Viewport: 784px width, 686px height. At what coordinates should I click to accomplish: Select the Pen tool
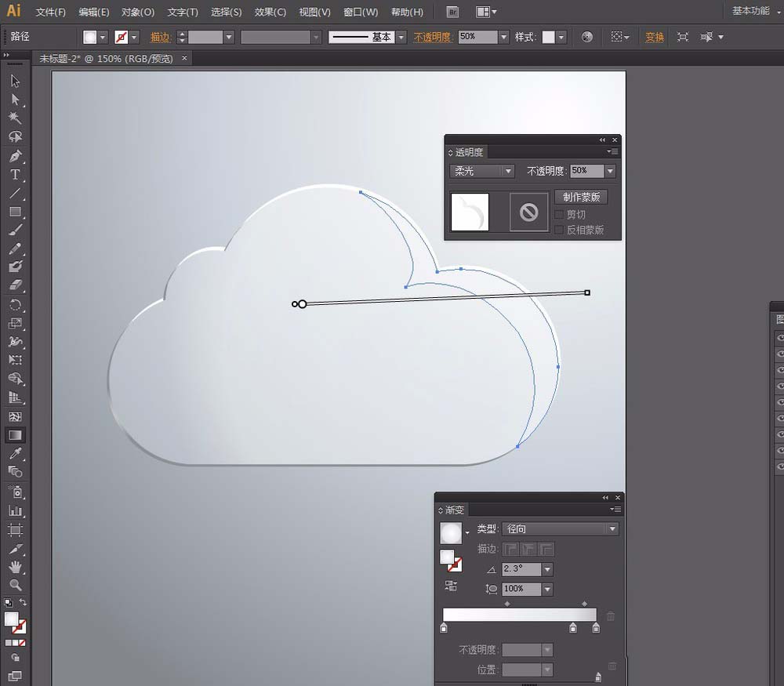[15, 156]
